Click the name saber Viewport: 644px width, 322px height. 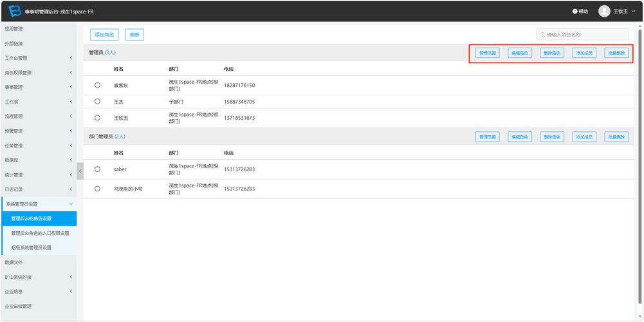click(120, 169)
